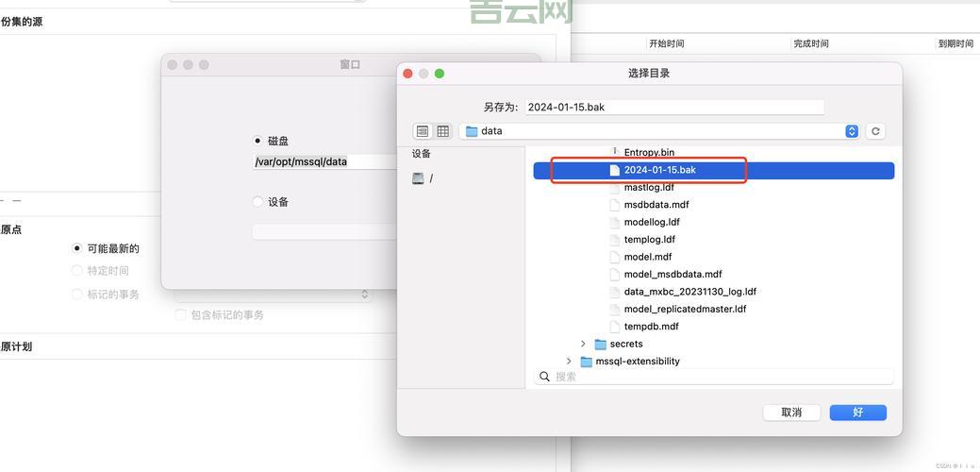Expand the secrets folder
Image resolution: width=980 pixels, height=472 pixels.
[x=583, y=344]
